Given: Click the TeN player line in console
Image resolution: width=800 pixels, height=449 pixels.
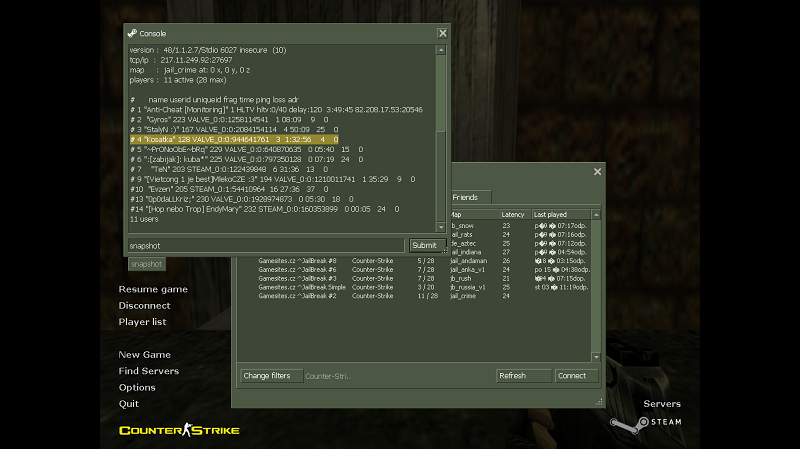Looking at the screenshot, I should (x=229, y=169).
